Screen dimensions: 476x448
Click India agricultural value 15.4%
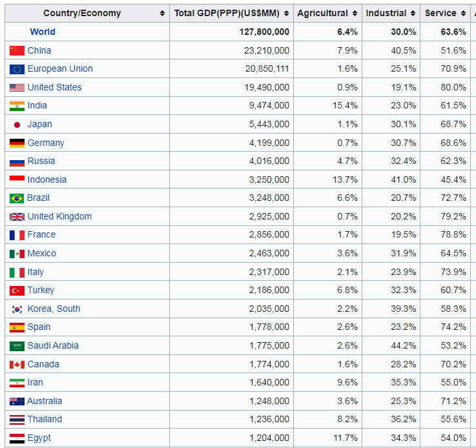point(345,106)
